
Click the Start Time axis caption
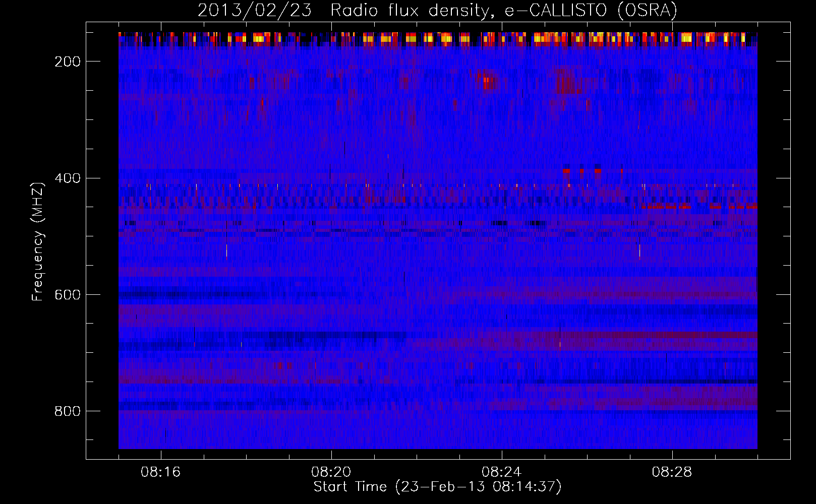coord(437,487)
